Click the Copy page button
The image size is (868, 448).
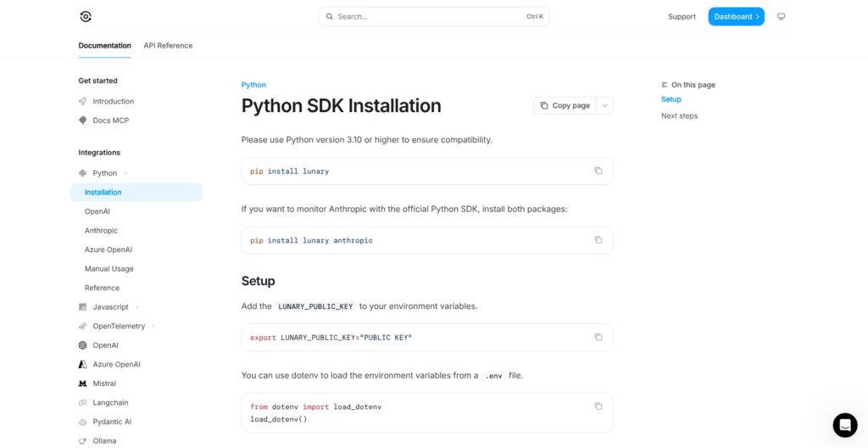tap(565, 105)
